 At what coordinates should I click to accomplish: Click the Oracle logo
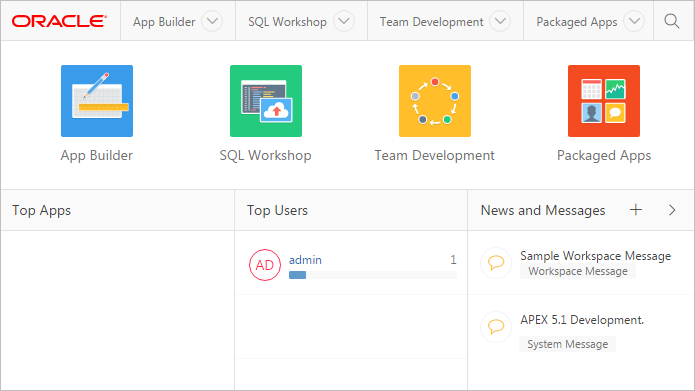[59, 21]
